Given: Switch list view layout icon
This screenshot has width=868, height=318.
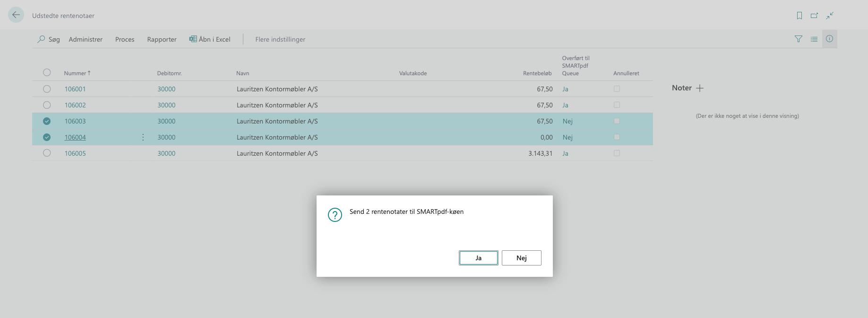Looking at the screenshot, I should [x=814, y=39].
